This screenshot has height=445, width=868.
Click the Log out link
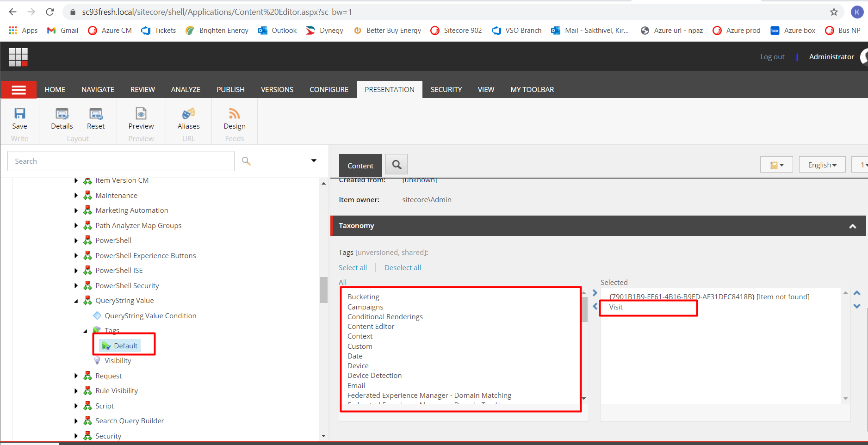(772, 57)
